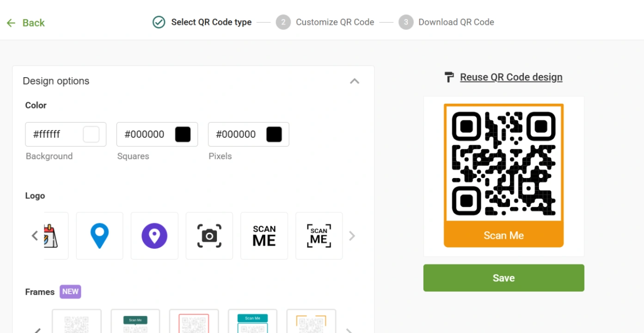Open the Background white color swatch

point(92,134)
